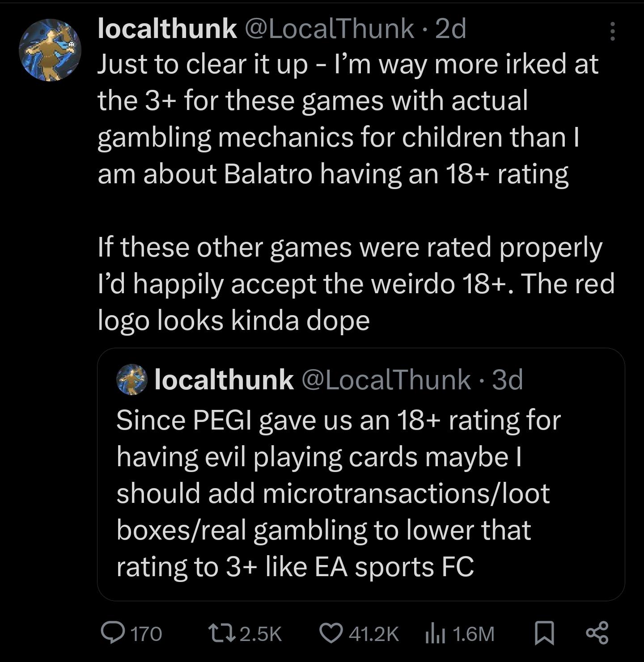The image size is (644, 662).
Task: Click the 41.2K likes count
Action: [373, 634]
